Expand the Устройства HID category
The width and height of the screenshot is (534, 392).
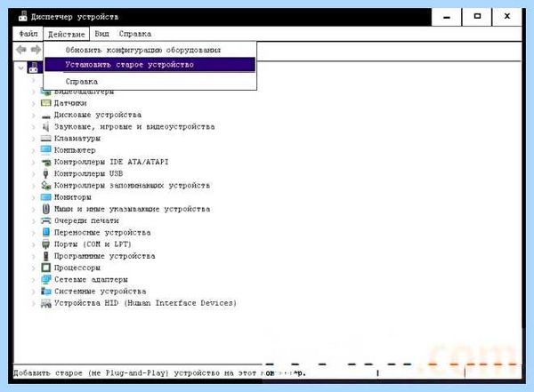pos(34,303)
